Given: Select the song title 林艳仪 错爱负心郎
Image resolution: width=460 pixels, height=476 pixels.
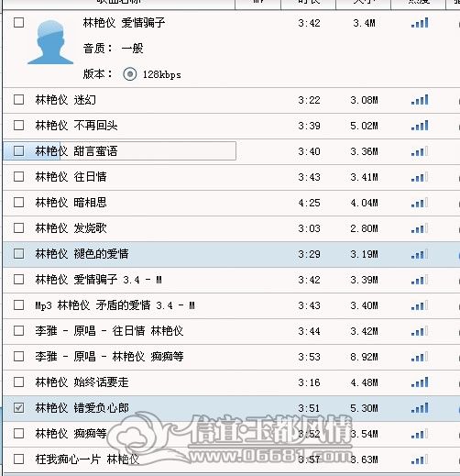Looking at the screenshot, I should click(x=82, y=408).
